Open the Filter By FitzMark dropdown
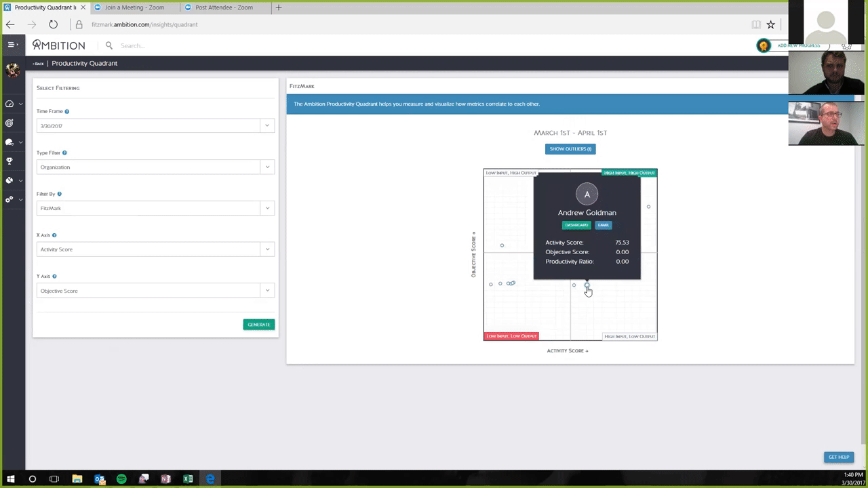This screenshot has height=488, width=868. pyautogui.click(x=155, y=208)
